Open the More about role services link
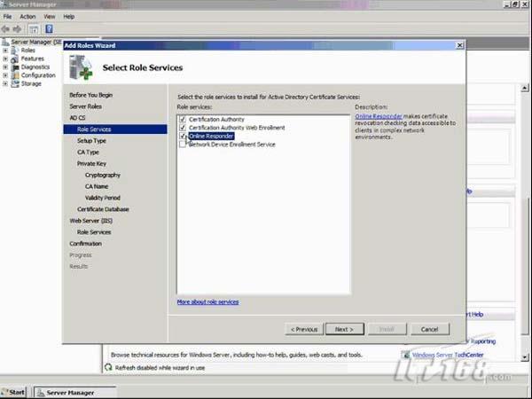This screenshot has width=532, height=399. [207, 302]
